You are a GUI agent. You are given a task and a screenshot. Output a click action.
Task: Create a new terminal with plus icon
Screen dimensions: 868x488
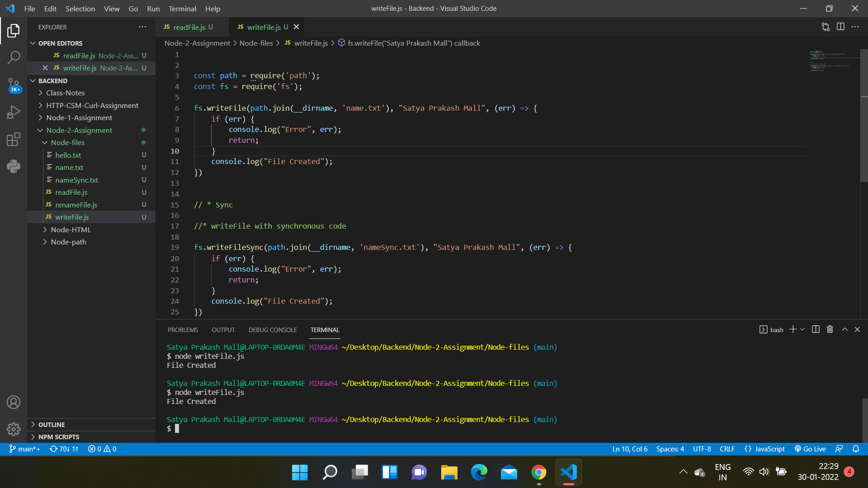click(793, 329)
